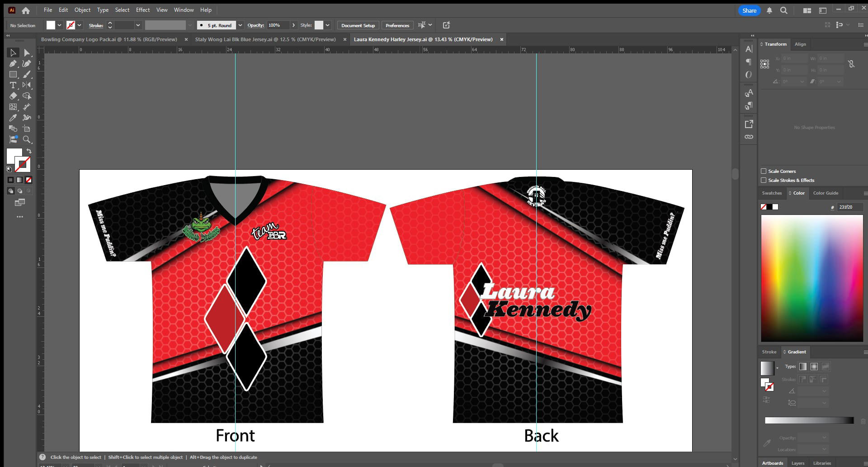Open the Object menu
Screen dimensions: 868x467
[82, 10]
